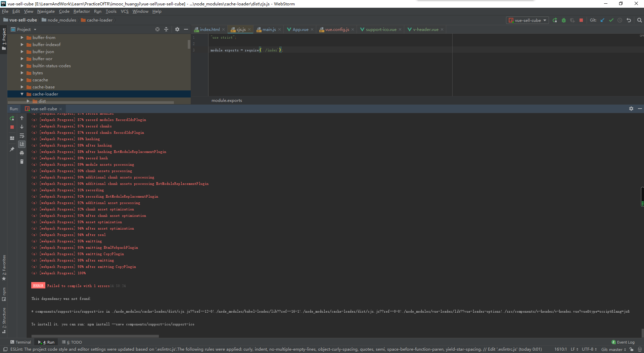Toggle the Favorites tool window
644x353 pixels.
point(4,268)
